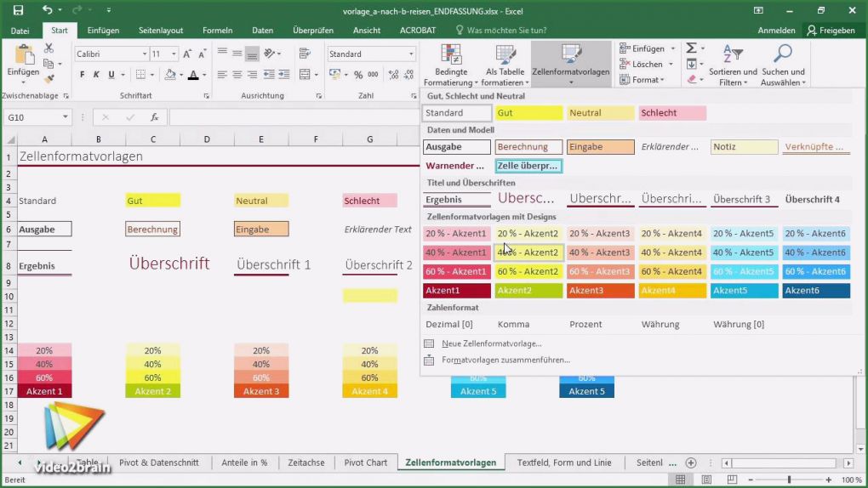Toggle bold (F) formatting
Image resolution: width=868 pixels, height=488 pixels.
pyautogui.click(x=82, y=75)
